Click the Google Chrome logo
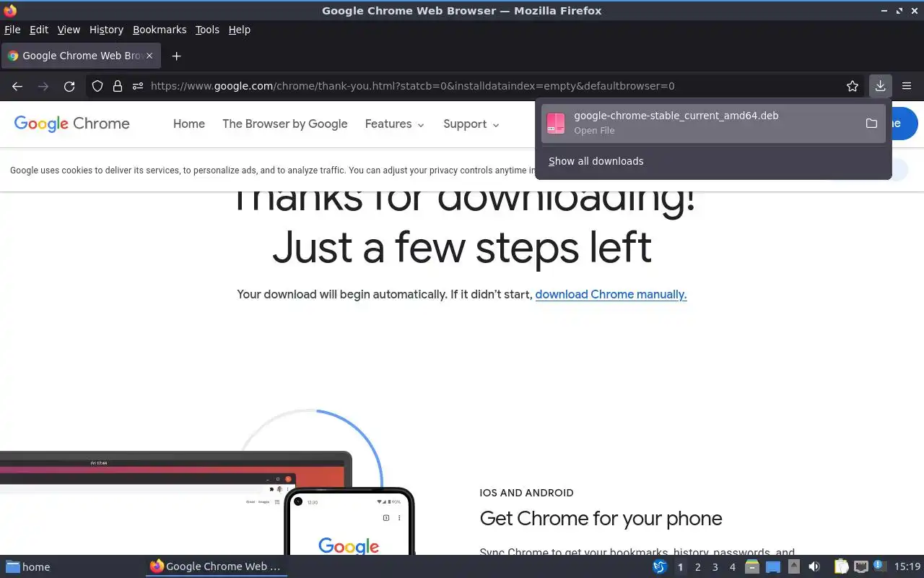The image size is (924, 578). 72,124
